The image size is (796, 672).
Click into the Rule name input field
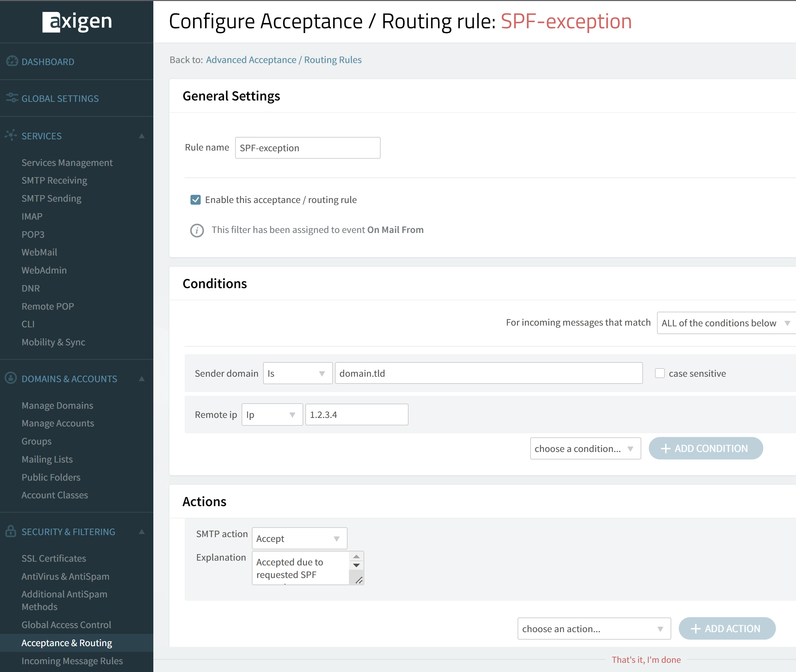[307, 148]
